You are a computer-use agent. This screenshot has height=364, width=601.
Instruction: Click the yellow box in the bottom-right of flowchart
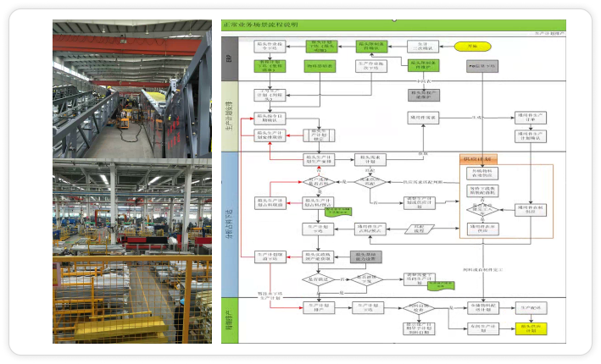(531, 328)
